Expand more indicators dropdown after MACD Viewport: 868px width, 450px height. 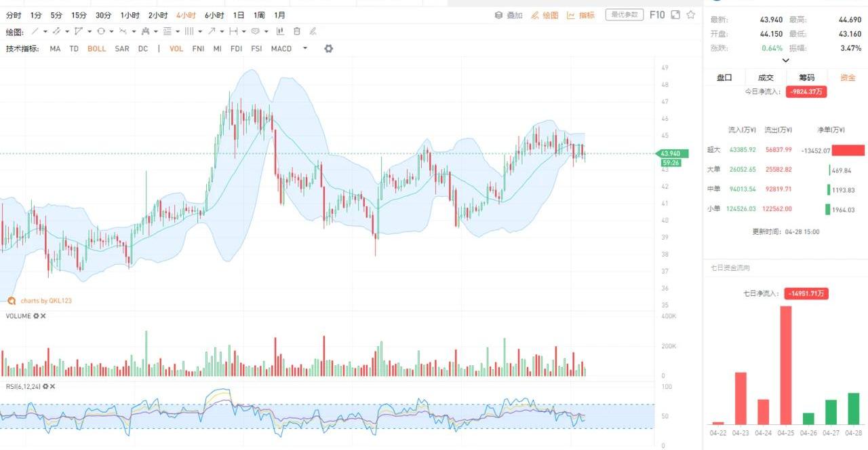pos(305,48)
